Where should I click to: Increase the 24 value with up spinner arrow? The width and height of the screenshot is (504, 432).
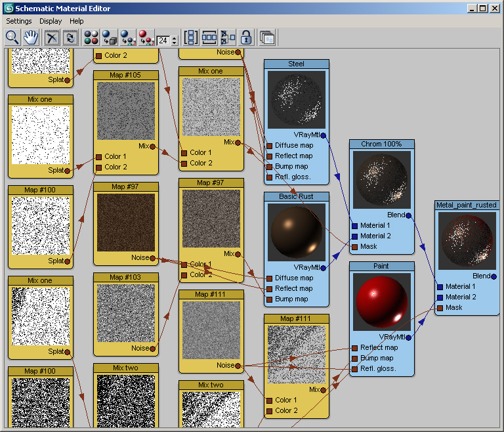click(x=174, y=38)
